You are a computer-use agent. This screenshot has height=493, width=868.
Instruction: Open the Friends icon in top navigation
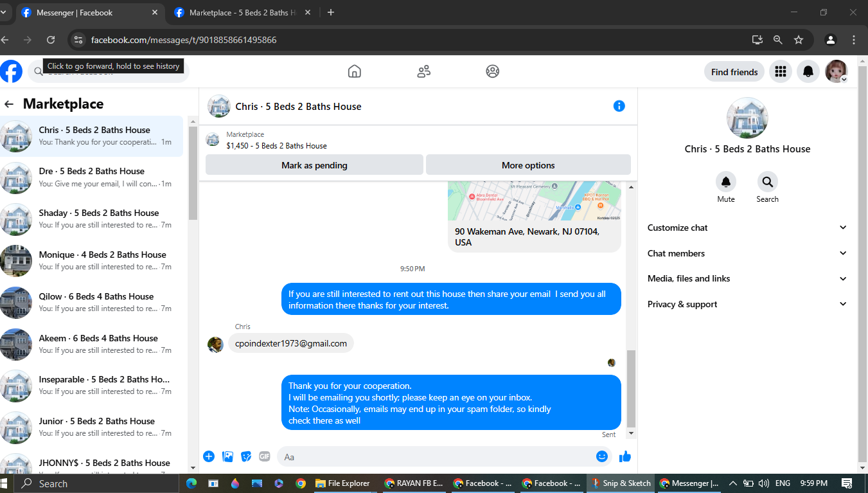[423, 71]
